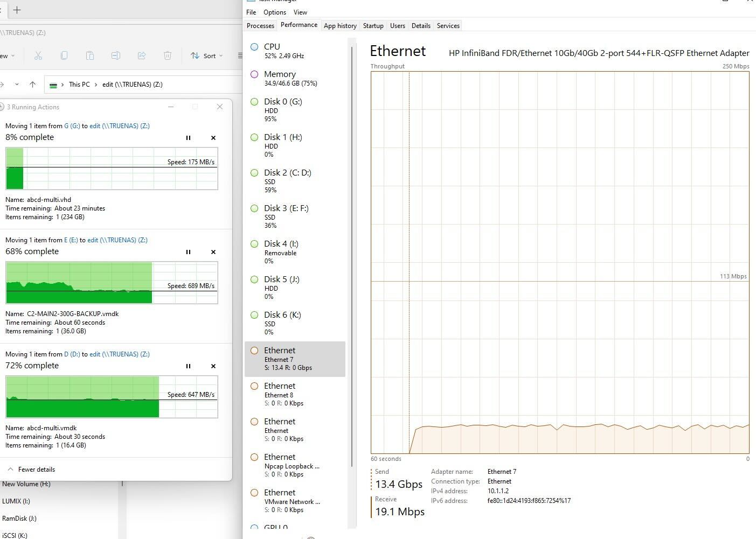Switch to the Processes tab

(x=260, y=26)
